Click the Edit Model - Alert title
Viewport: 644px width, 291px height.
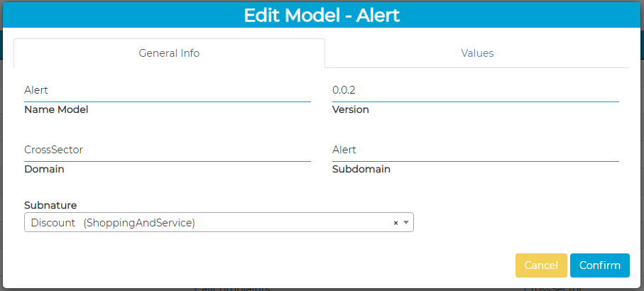(322, 16)
